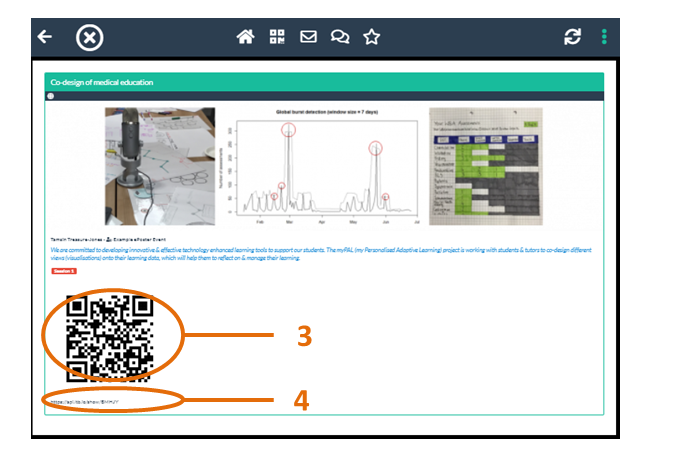The image size is (674, 458).
Task: Open the green three-dot menu
Action: [604, 37]
